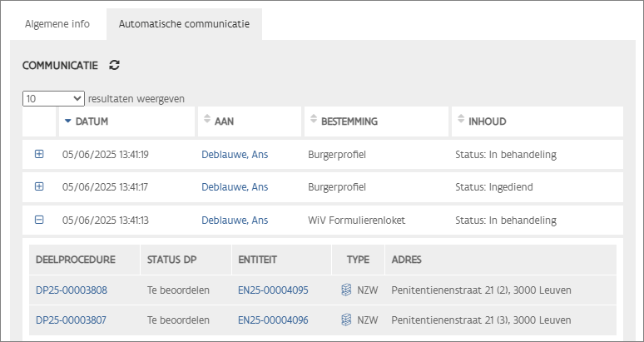
Task: Collapse the 13:41:13 WiV Formulierenloket row
Action: pos(39,220)
